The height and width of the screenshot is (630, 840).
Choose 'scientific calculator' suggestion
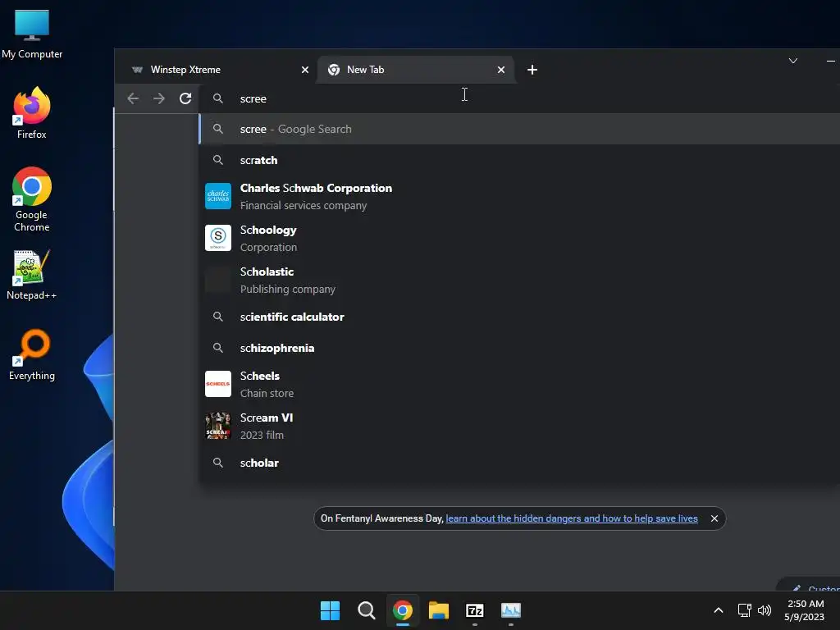tap(519, 317)
